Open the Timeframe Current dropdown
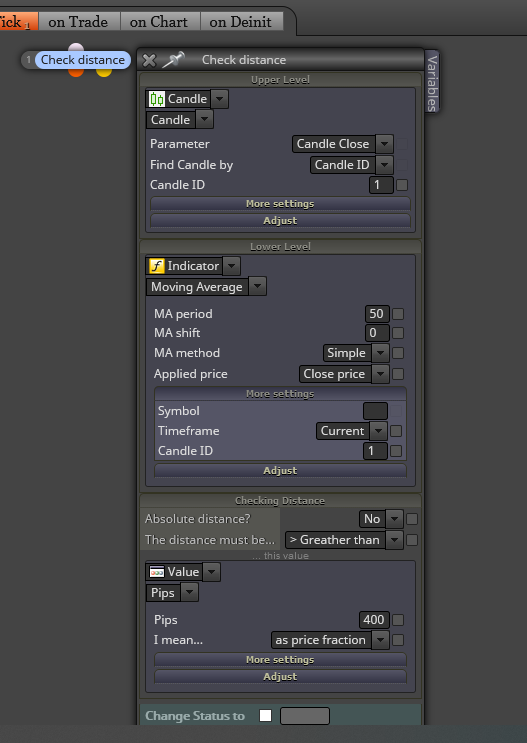This screenshot has width=527, height=743. coord(378,431)
